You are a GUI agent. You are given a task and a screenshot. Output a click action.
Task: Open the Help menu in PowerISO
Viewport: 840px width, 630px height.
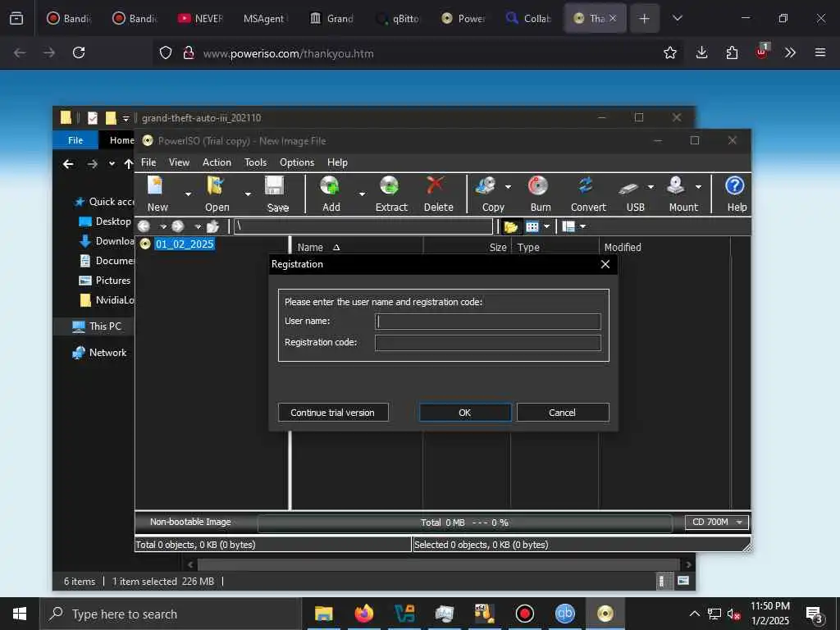(337, 162)
